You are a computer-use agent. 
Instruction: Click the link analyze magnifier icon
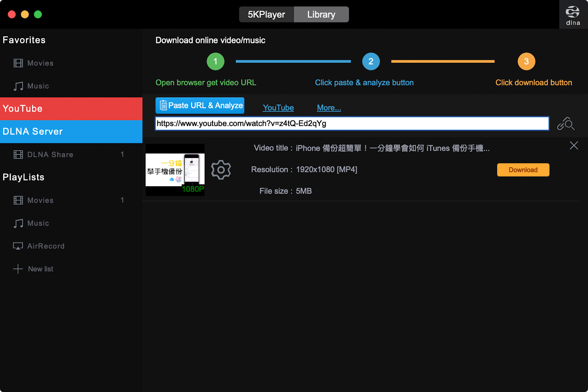click(x=566, y=124)
